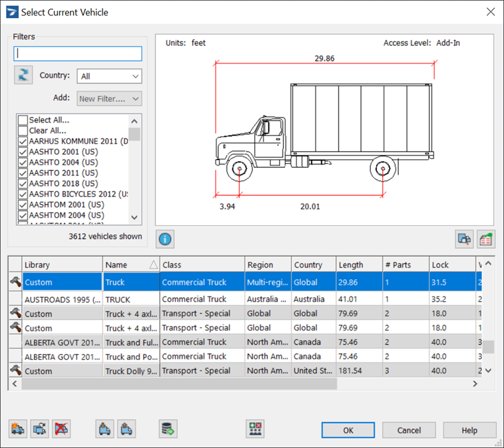Screen dimensions: 504x448
Task: Open the database export icon
Action: tap(168, 429)
